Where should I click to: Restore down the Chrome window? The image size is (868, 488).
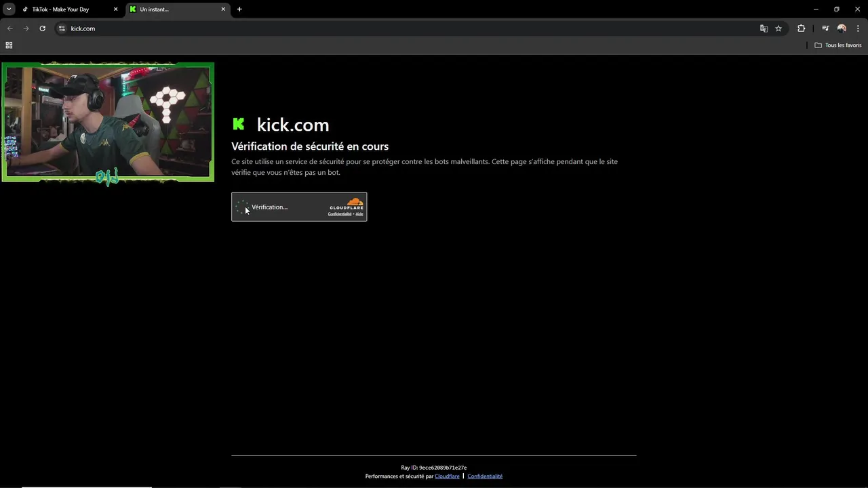click(x=837, y=9)
